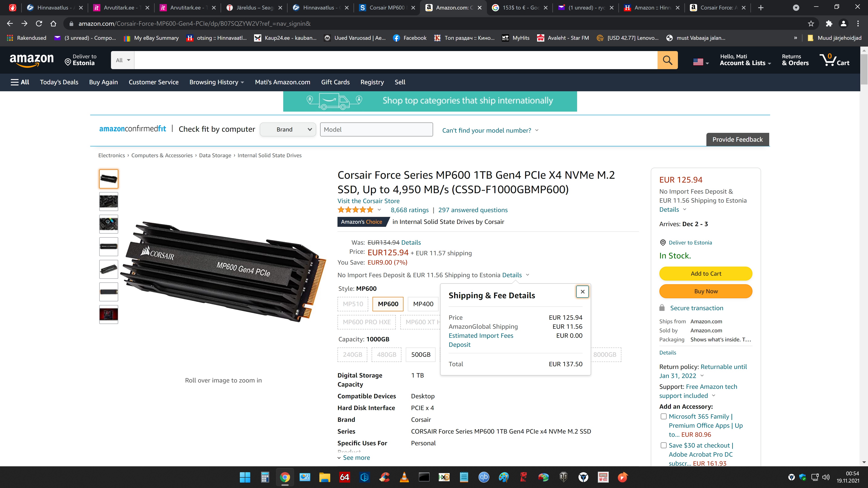Open Today's Deals nav item
Image resolution: width=868 pixels, height=488 pixels.
tap(59, 82)
